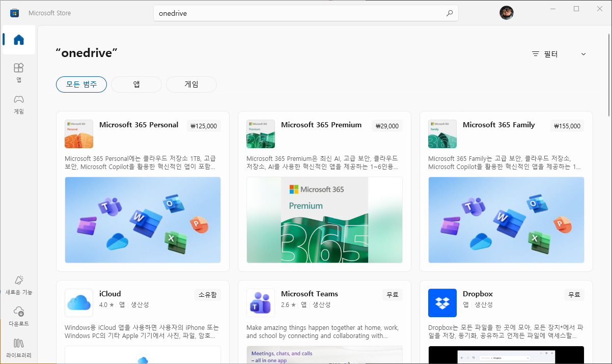Expand Microsoft 365 Personal description text

[143, 162]
